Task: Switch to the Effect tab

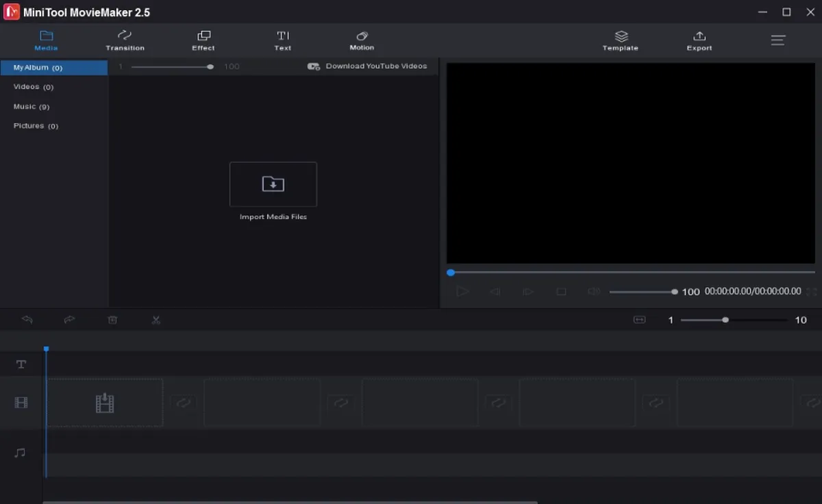Action: pos(203,40)
